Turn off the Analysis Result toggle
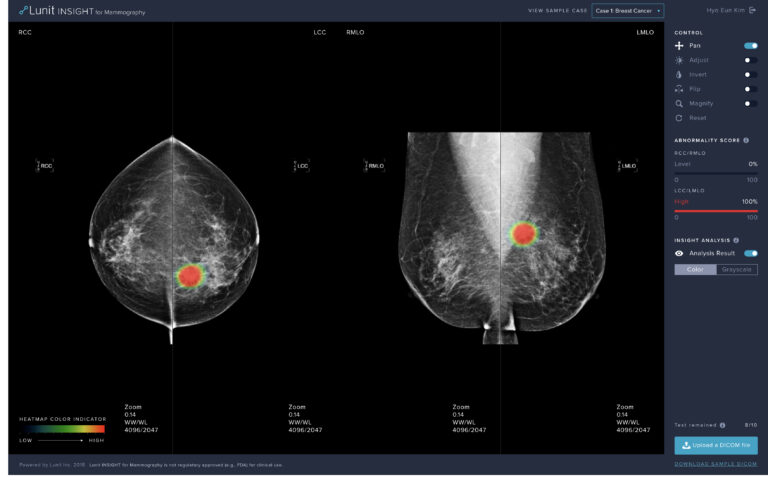The height and width of the screenshot is (485, 768). pos(750,254)
